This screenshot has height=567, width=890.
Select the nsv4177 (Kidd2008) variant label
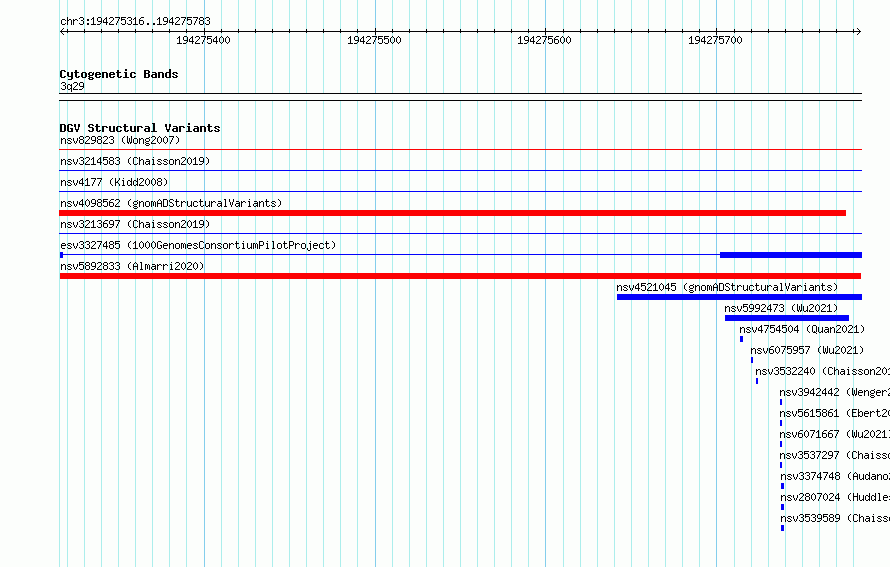pyautogui.click(x=114, y=182)
